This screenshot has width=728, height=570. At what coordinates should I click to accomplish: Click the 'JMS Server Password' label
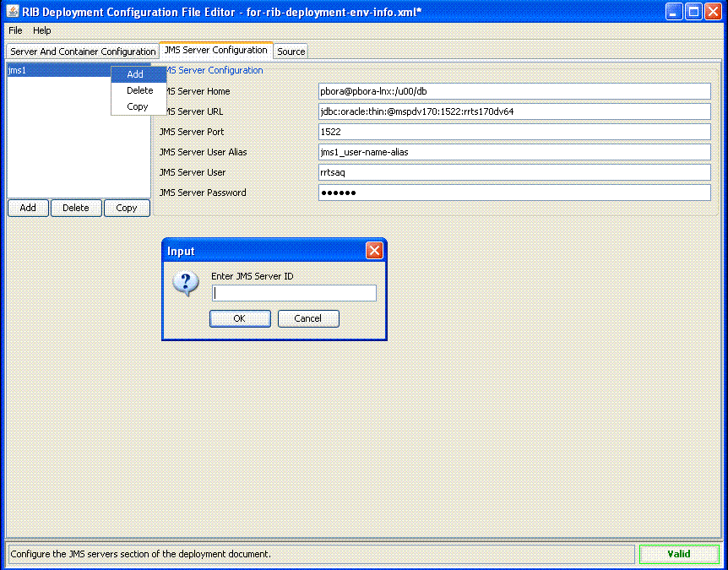pyautogui.click(x=203, y=193)
